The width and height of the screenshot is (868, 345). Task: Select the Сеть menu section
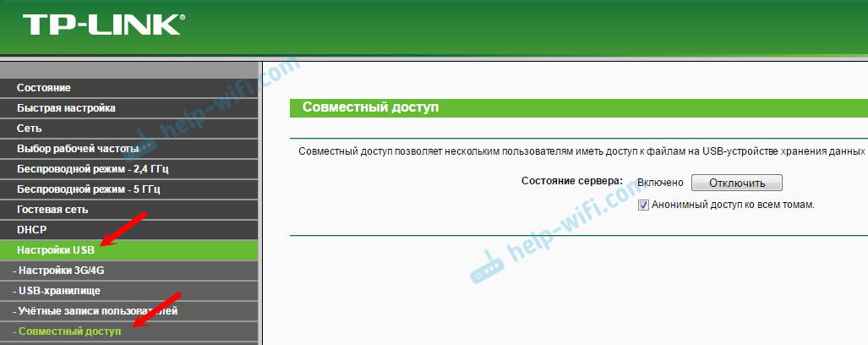(29, 129)
